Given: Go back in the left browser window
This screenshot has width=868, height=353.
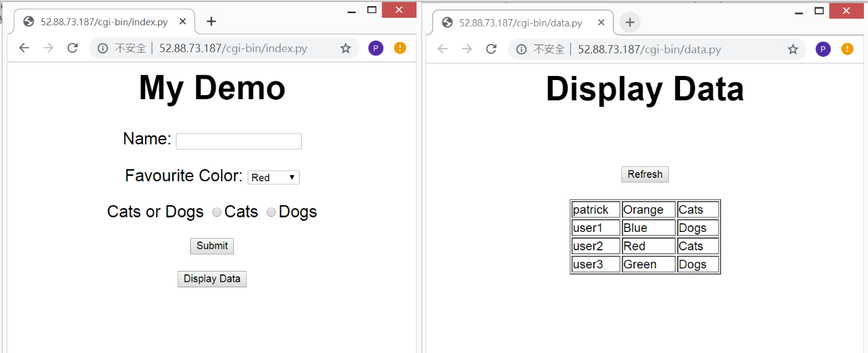Looking at the screenshot, I should point(24,48).
